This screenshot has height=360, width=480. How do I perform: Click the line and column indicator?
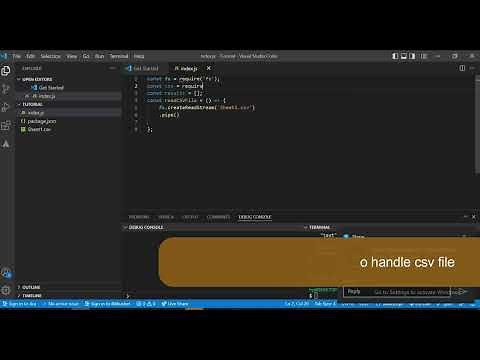click(297, 304)
